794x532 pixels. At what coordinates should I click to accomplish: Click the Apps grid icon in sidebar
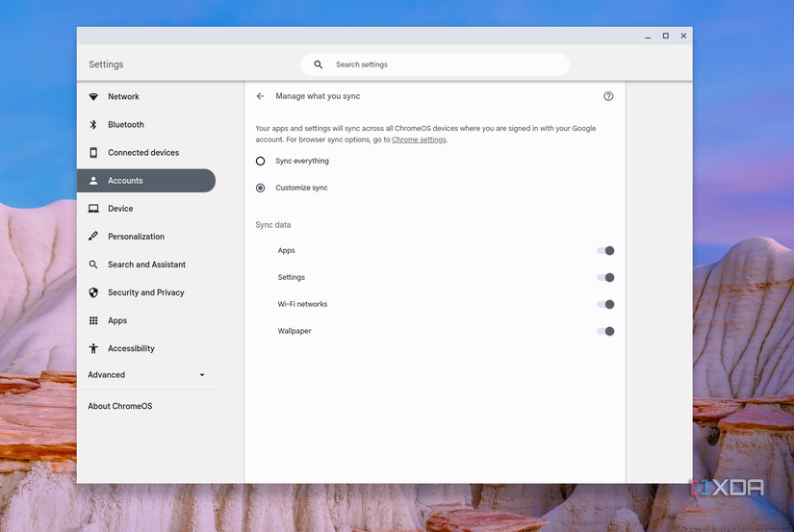click(93, 320)
